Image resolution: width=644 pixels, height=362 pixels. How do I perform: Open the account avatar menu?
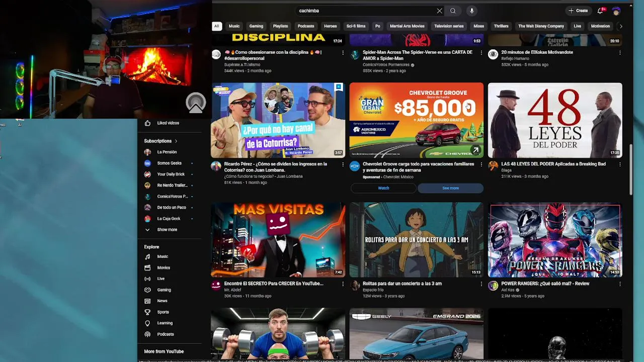click(x=616, y=11)
